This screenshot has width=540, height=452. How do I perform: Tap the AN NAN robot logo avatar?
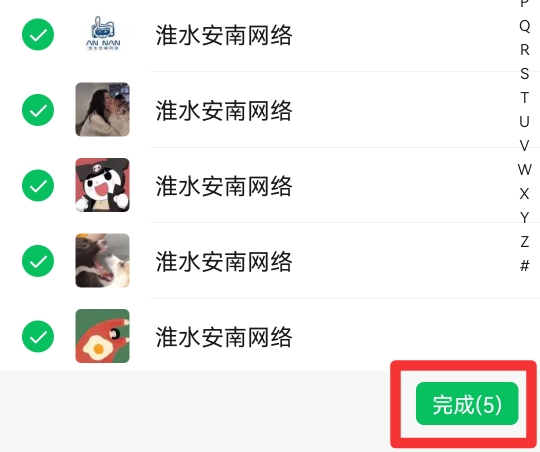click(103, 34)
